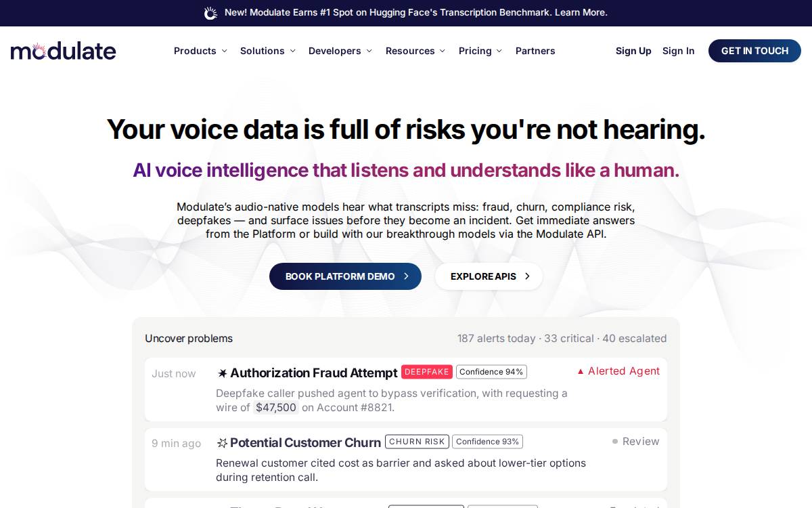Click the Confidence 93% badge
812x508 pixels.
coord(487,442)
